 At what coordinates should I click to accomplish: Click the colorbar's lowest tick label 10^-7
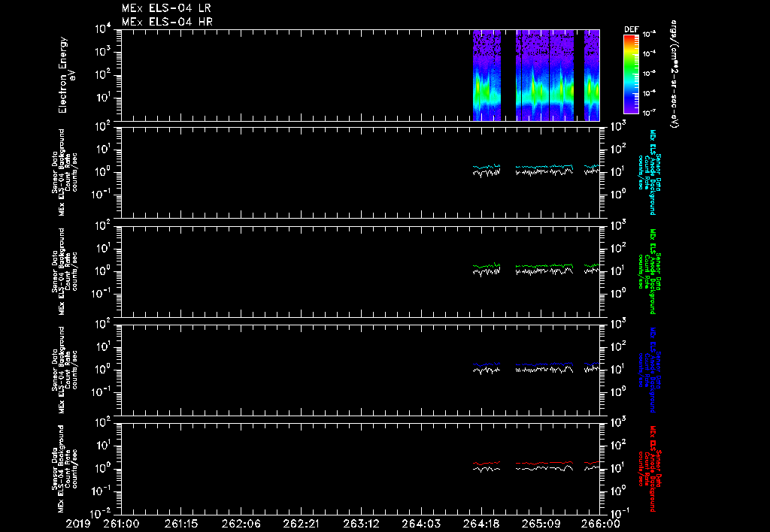[x=649, y=113]
